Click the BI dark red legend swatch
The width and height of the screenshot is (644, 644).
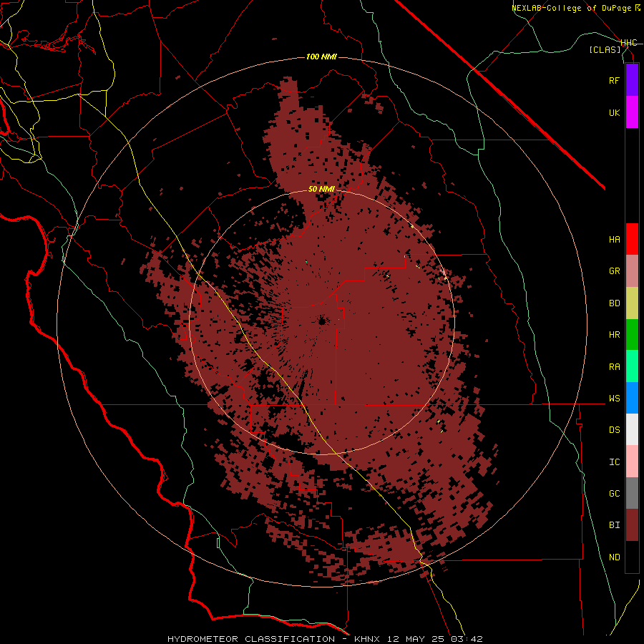coord(632,525)
